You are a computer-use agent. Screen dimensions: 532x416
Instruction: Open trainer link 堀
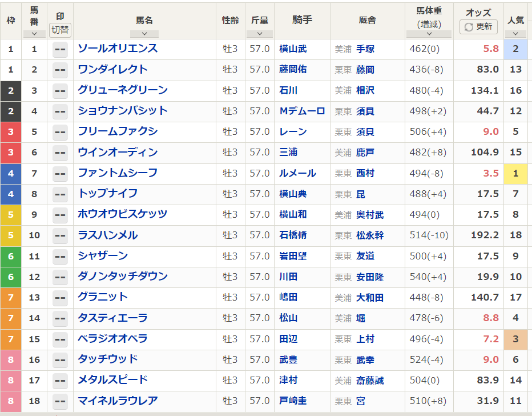(361, 318)
